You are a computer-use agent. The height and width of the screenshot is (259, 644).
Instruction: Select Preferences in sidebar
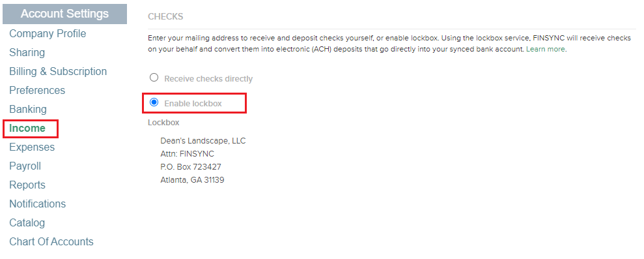pos(37,90)
